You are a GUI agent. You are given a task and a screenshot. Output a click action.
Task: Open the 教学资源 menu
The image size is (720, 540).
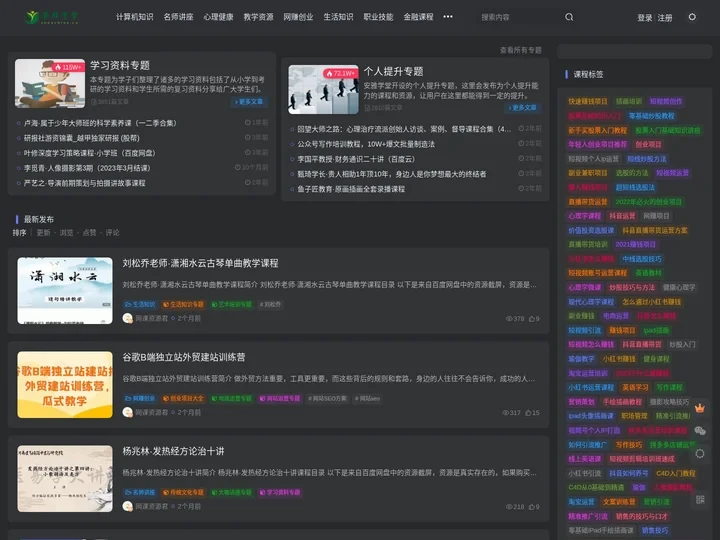(x=258, y=17)
